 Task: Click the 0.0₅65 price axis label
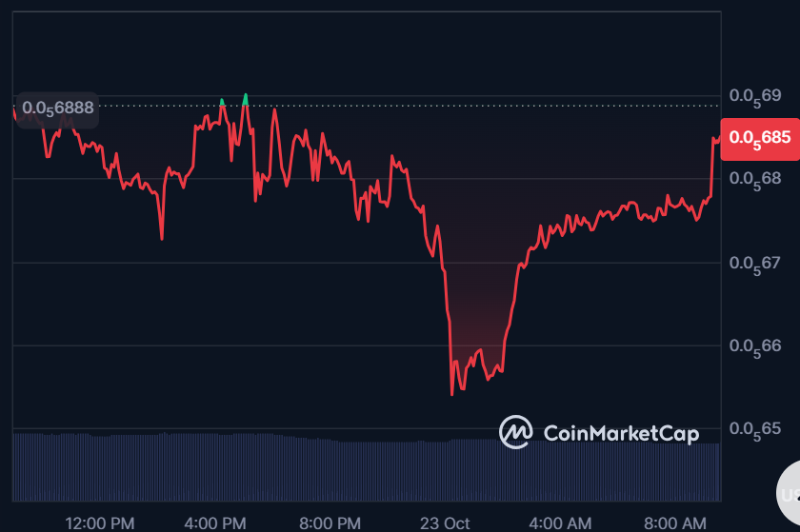click(x=754, y=428)
